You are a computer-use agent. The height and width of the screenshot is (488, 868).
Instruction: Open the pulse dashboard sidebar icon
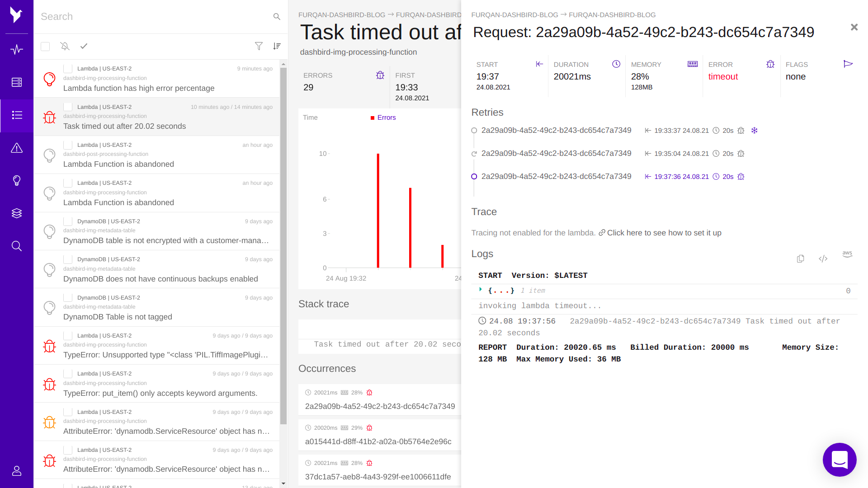17,49
